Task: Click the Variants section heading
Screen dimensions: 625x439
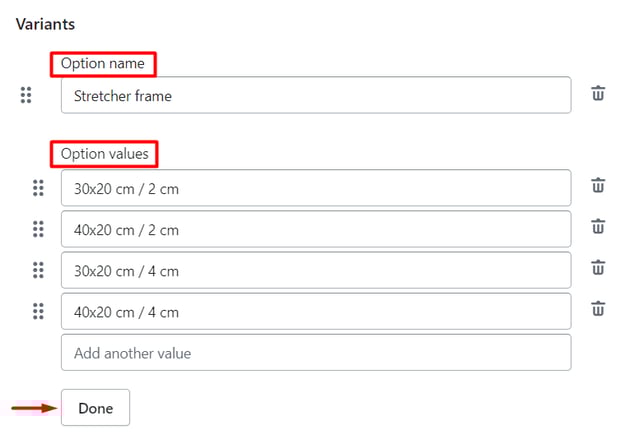Action: (46, 23)
